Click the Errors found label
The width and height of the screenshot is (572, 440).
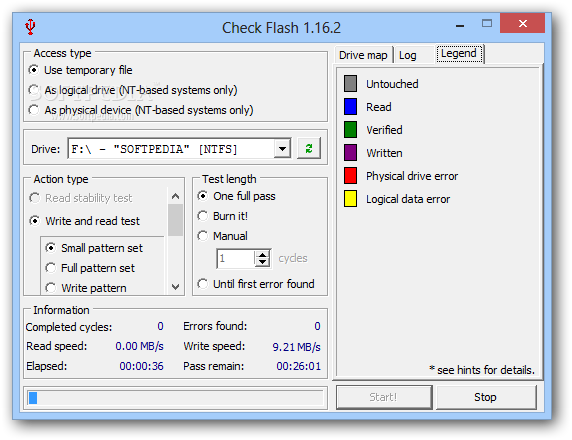coord(215,326)
